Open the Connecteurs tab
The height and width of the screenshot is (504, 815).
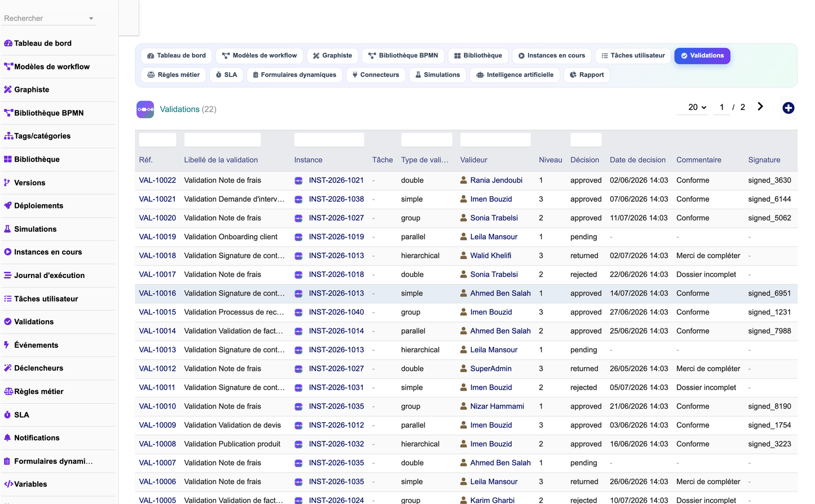[376, 75]
